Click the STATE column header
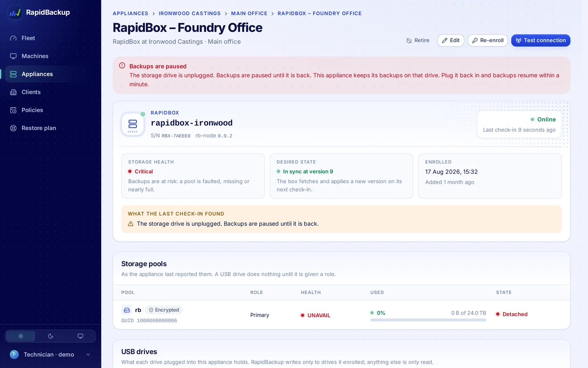 pyautogui.click(x=504, y=292)
